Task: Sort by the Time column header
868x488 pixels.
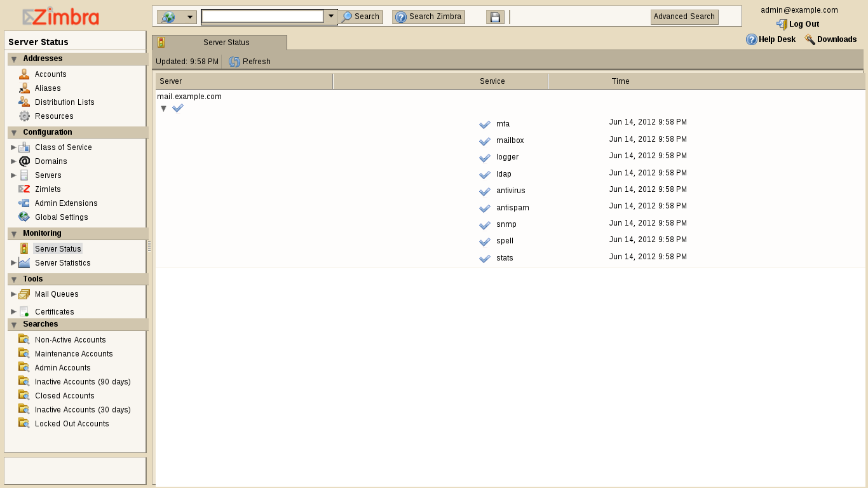Action: 707,81
